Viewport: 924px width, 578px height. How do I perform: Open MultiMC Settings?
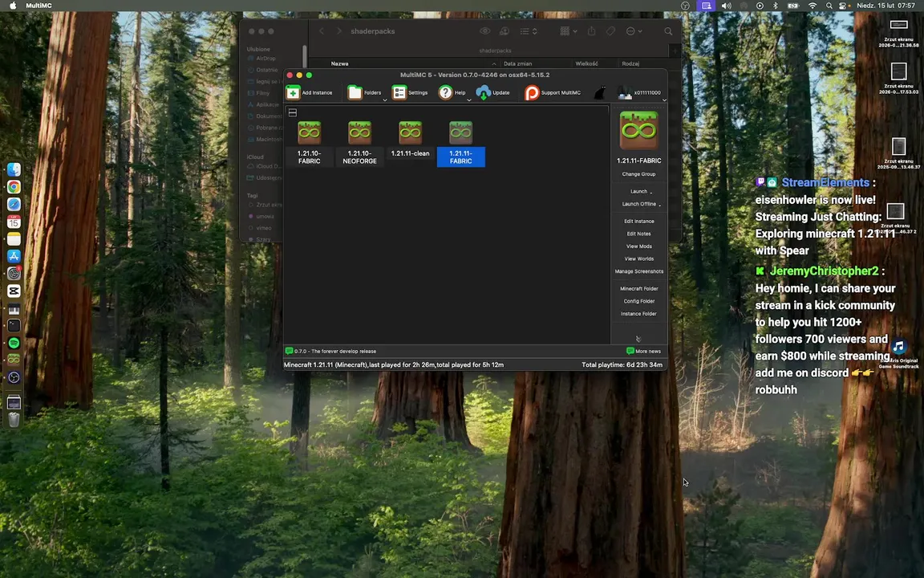410,92
